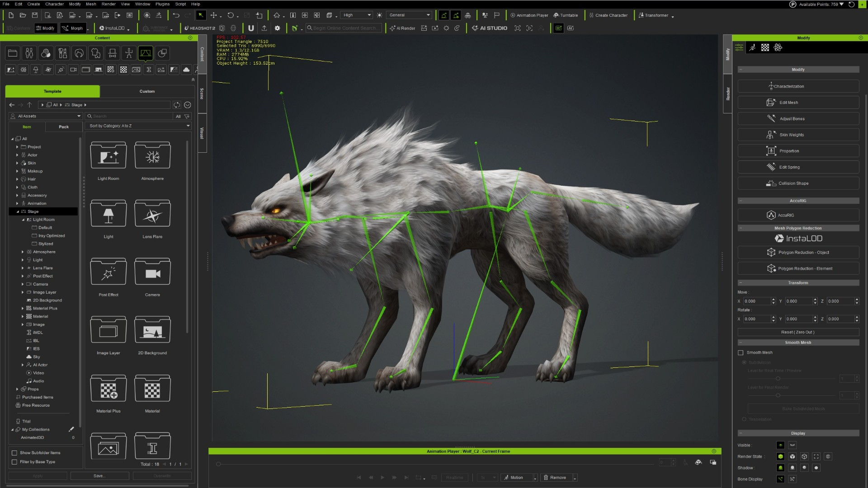Select the 2D Background tree item

tap(47, 300)
